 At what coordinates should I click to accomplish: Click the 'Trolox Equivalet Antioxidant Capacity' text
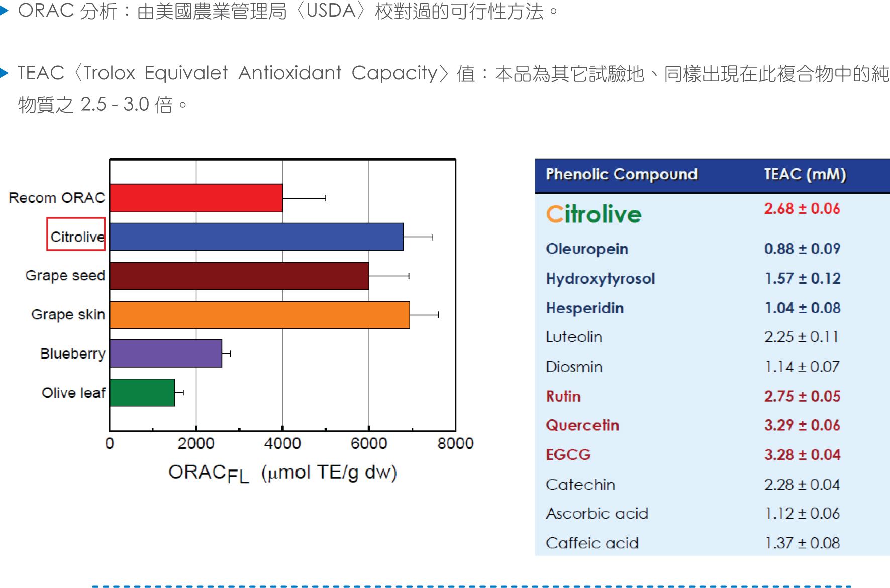[261, 73]
